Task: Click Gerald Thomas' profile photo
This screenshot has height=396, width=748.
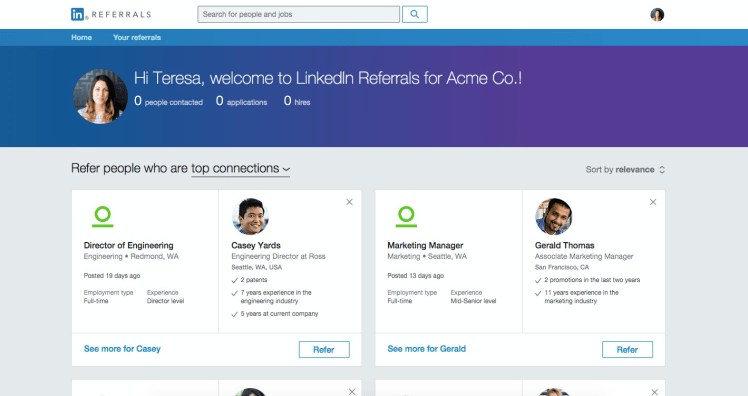Action: (554, 216)
